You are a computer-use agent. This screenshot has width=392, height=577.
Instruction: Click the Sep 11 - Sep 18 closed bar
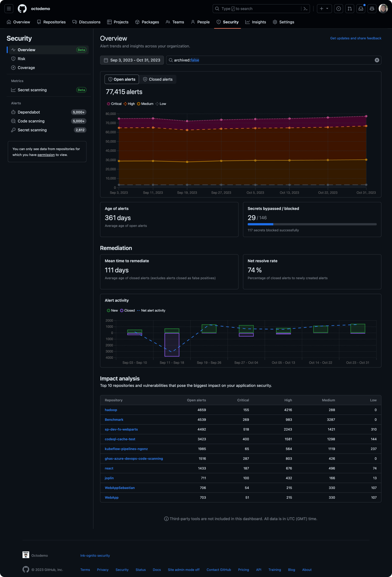[172, 345]
